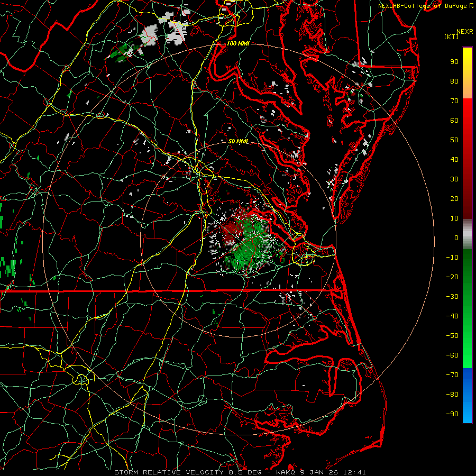Click the positive 60 value on the velocity scale
The image size is (476, 476).
[x=454, y=120]
